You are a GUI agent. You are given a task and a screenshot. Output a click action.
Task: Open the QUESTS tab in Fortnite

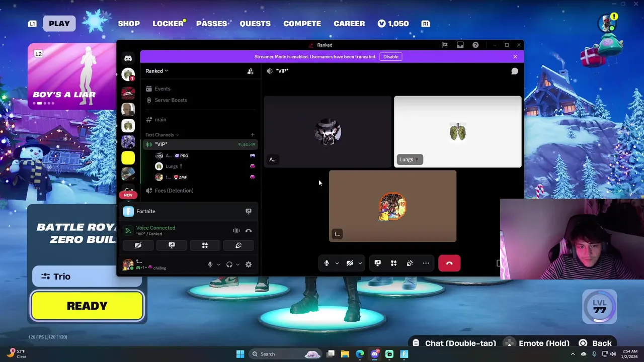coord(255,24)
